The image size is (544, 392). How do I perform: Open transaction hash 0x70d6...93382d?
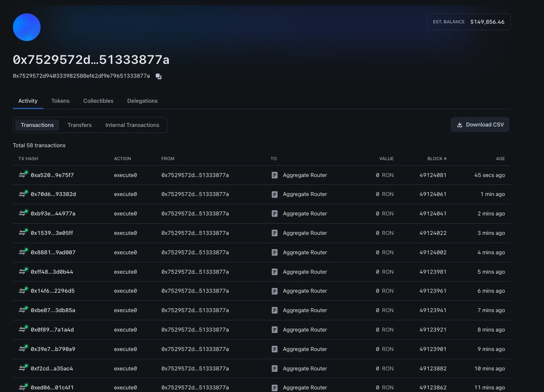click(53, 194)
